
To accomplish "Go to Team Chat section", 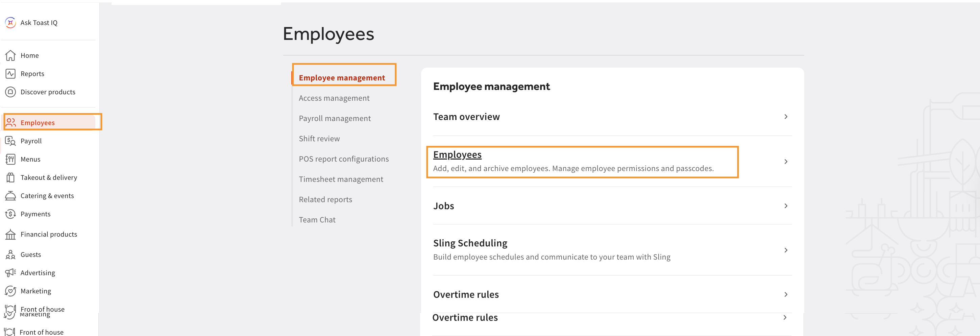I will [317, 220].
